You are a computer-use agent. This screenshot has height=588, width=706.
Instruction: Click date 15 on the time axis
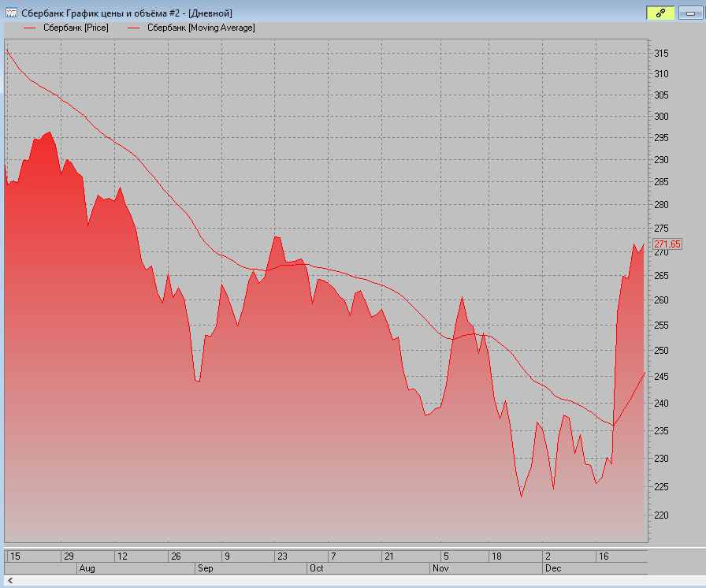[15, 556]
